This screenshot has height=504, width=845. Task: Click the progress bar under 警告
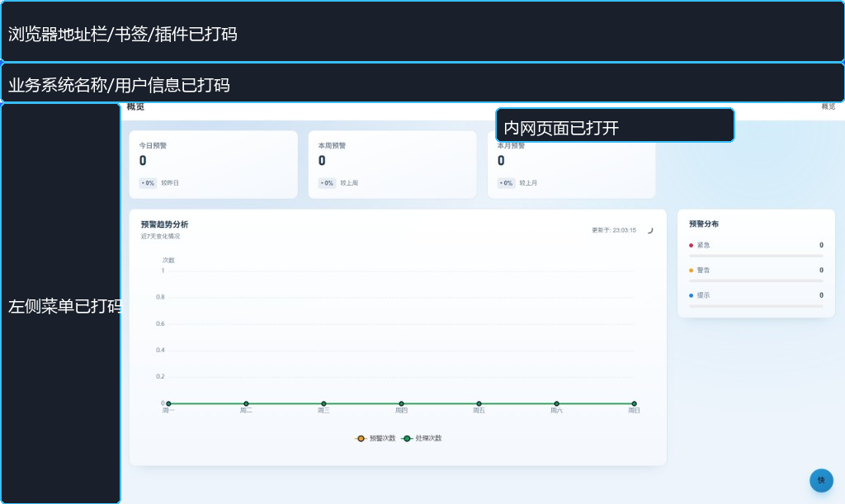click(x=756, y=281)
